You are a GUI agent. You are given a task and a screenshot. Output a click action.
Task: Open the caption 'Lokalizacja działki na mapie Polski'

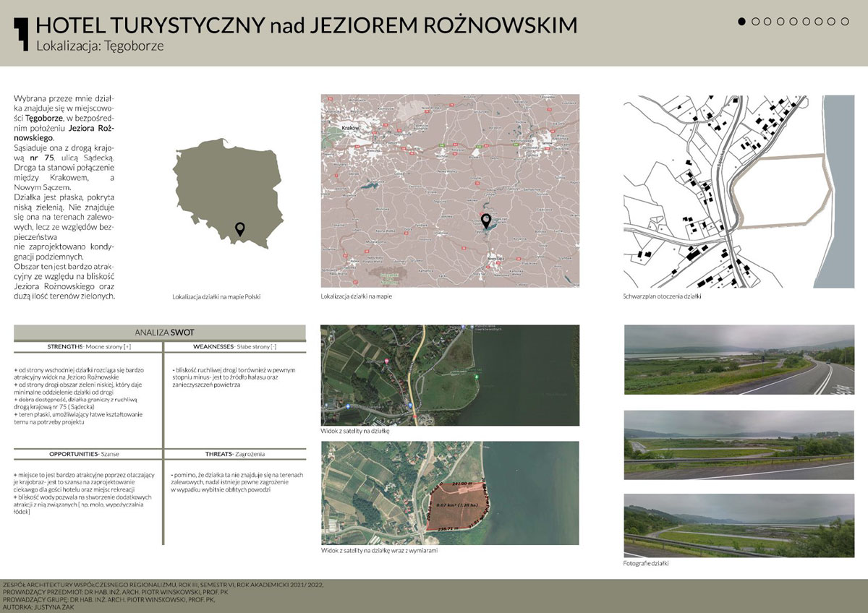(216, 296)
